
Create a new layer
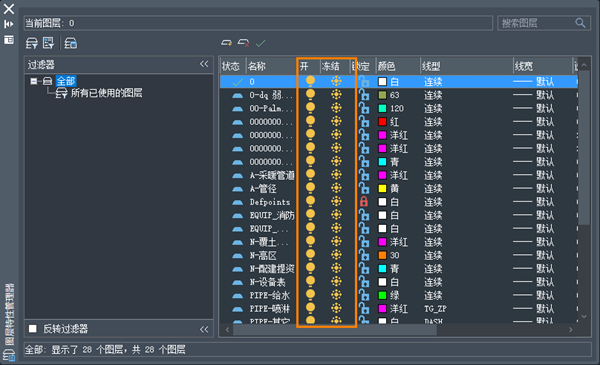[x=227, y=43]
